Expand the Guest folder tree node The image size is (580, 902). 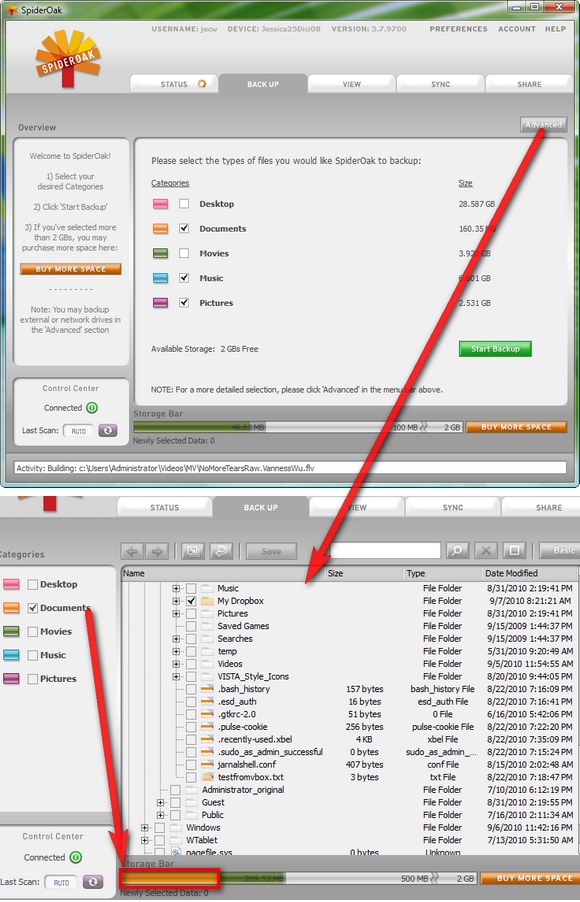[161, 802]
